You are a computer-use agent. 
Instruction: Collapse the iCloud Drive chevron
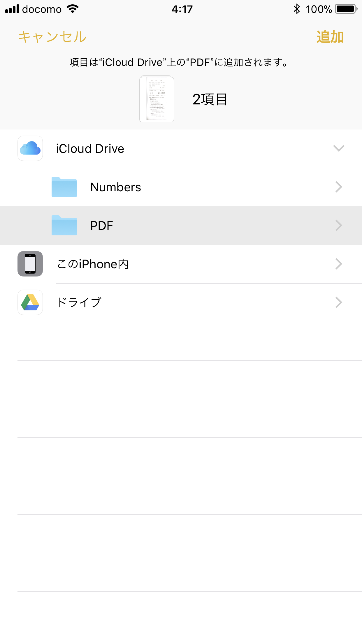[x=339, y=148]
